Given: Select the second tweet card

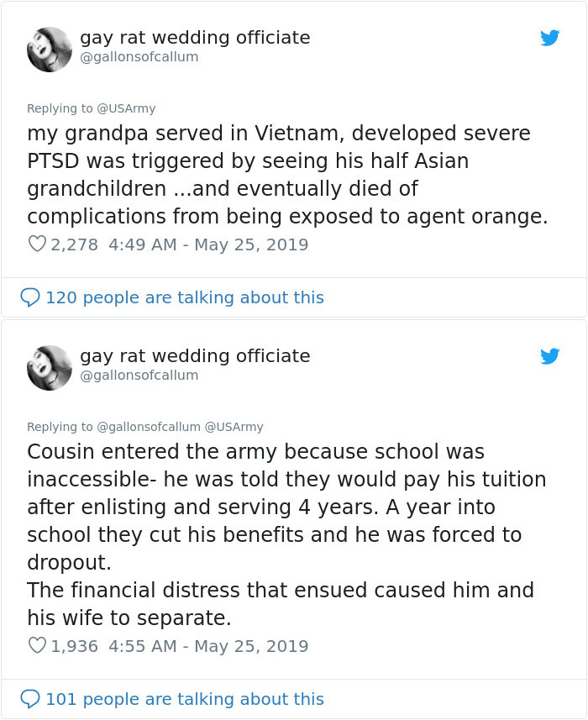Looking at the screenshot, I should coord(294,521).
